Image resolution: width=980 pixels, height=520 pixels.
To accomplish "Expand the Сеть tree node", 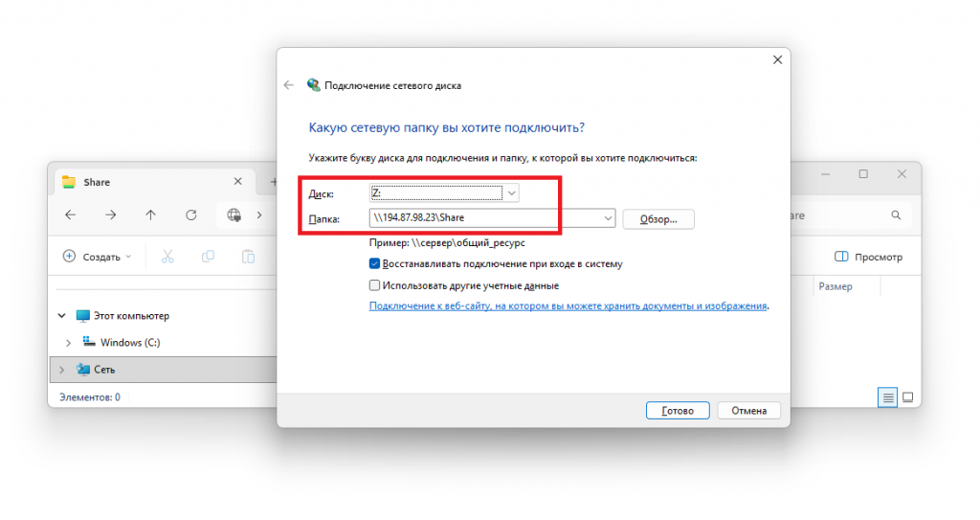I will 62,370.
